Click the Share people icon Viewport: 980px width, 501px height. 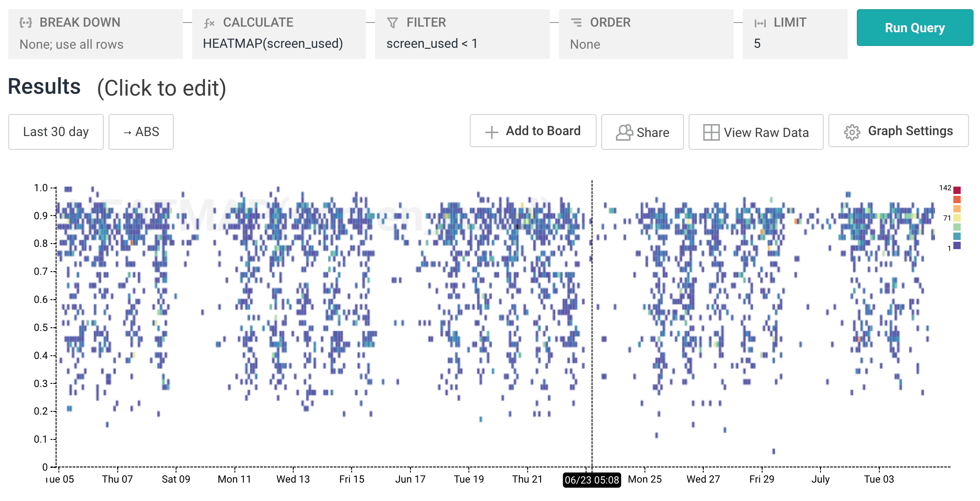click(624, 132)
